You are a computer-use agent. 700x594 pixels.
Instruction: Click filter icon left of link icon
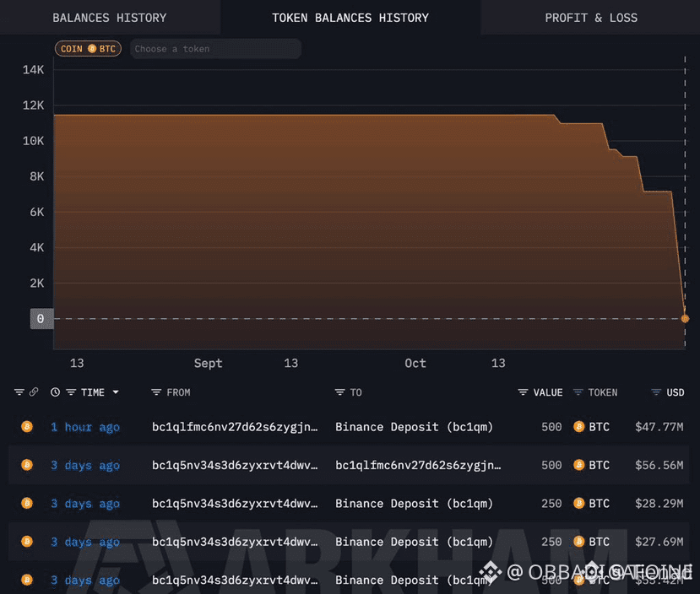point(19,392)
